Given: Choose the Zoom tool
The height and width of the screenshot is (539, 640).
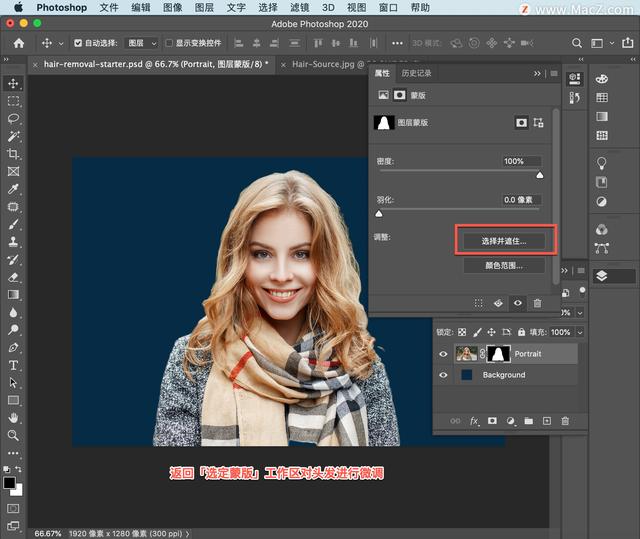Looking at the screenshot, I should pos(14,435).
